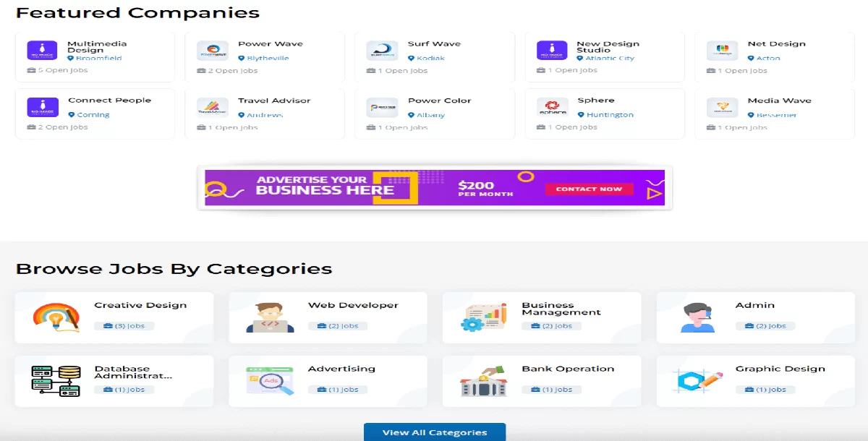868x441 pixels.
Task: Click the location pin next to Huntington
Action: [581, 115]
